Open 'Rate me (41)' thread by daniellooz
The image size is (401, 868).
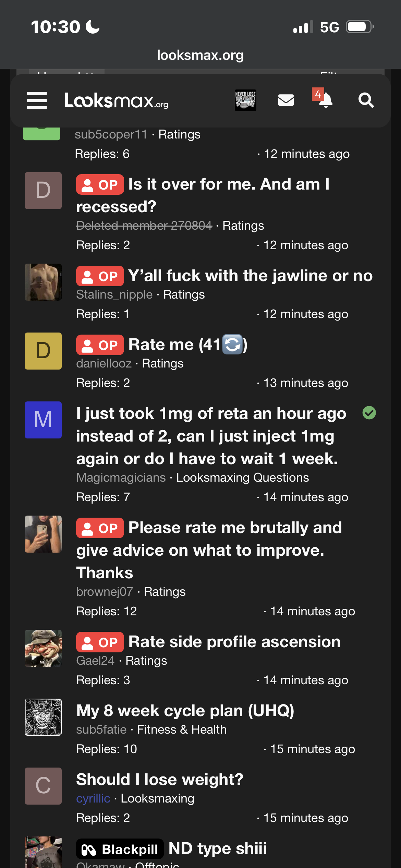coord(188,345)
